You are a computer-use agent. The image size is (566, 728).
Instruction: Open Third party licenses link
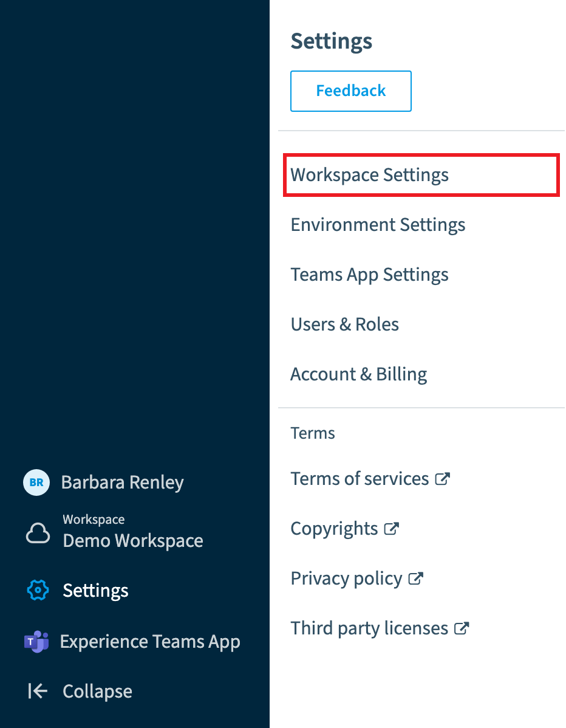(x=369, y=628)
